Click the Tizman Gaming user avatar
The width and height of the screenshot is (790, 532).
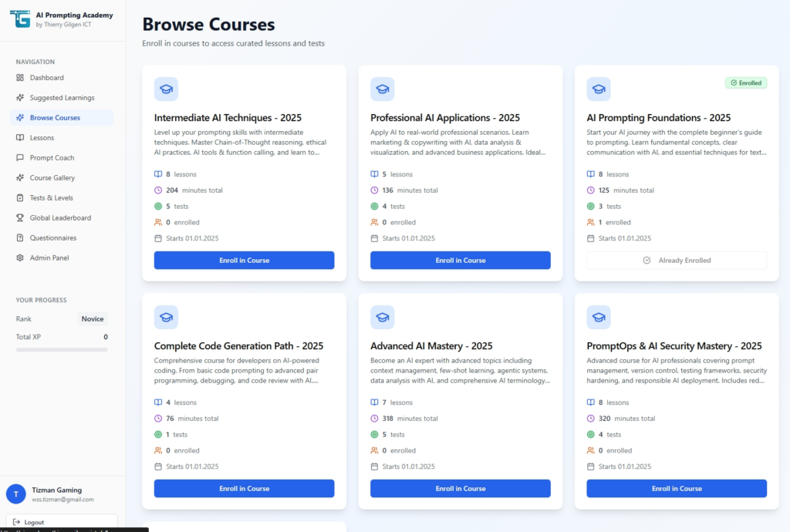pos(16,494)
